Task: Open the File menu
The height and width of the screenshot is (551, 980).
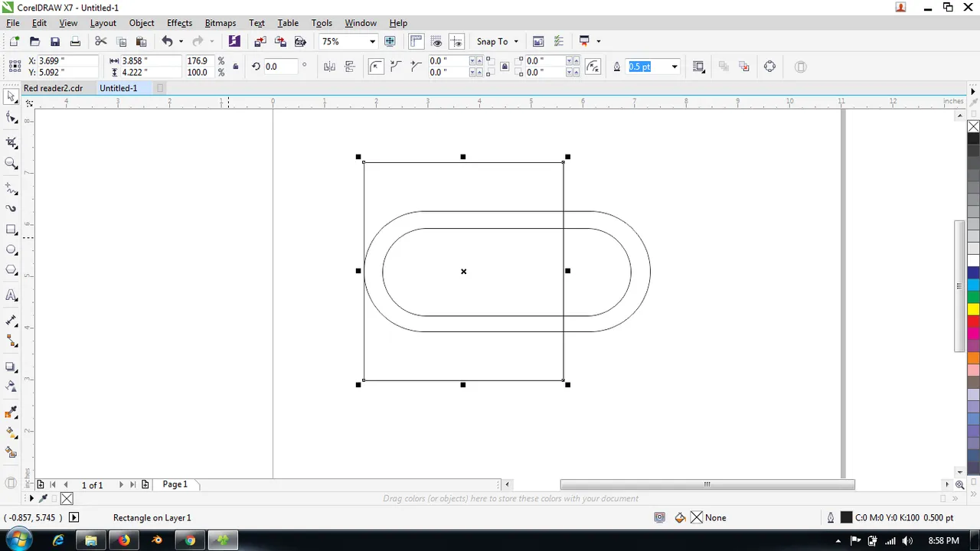Action: point(13,23)
